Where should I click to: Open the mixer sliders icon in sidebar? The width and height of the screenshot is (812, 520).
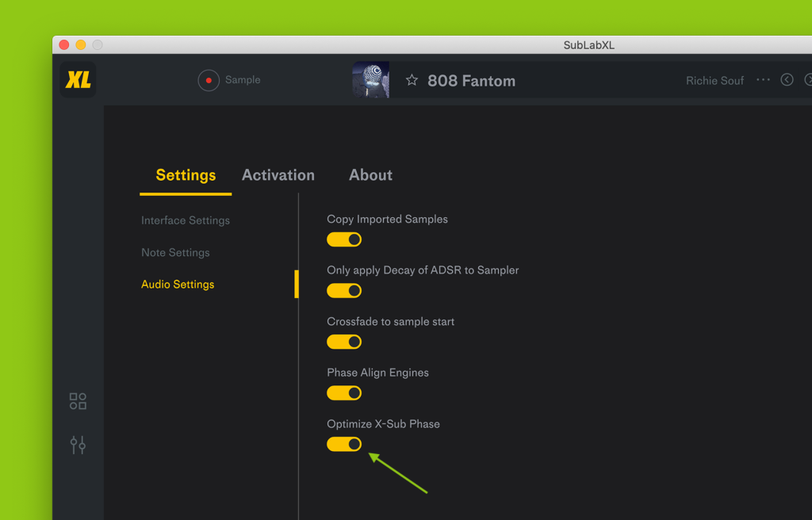tap(78, 445)
